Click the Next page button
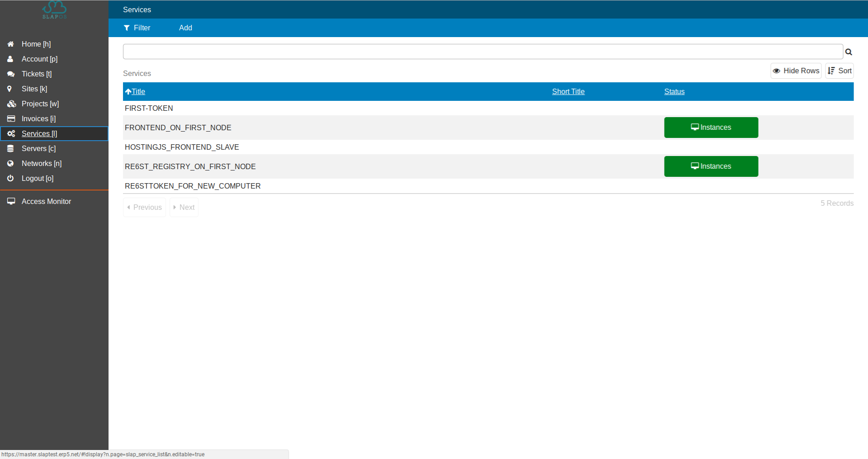868x459 pixels. pyautogui.click(x=184, y=208)
